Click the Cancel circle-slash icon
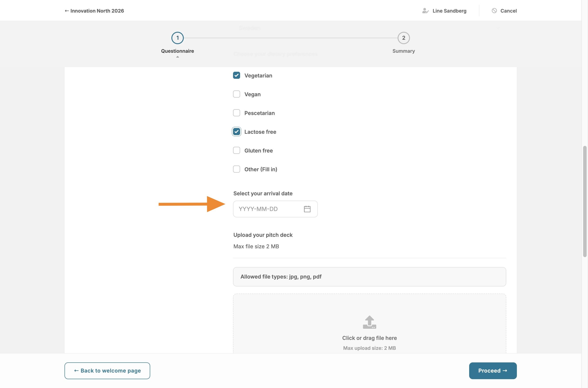 pyautogui.click(x=494, y=11)
